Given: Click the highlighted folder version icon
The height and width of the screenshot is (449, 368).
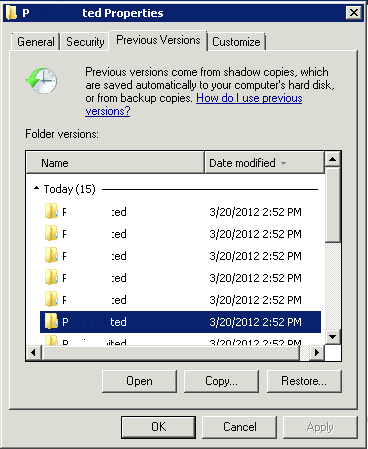Looking at the screenshot, I should coord(51,321).
